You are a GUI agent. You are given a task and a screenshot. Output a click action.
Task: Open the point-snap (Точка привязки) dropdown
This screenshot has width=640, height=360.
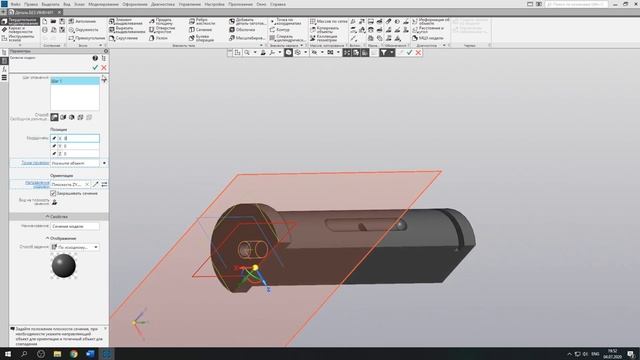[104, 163]
